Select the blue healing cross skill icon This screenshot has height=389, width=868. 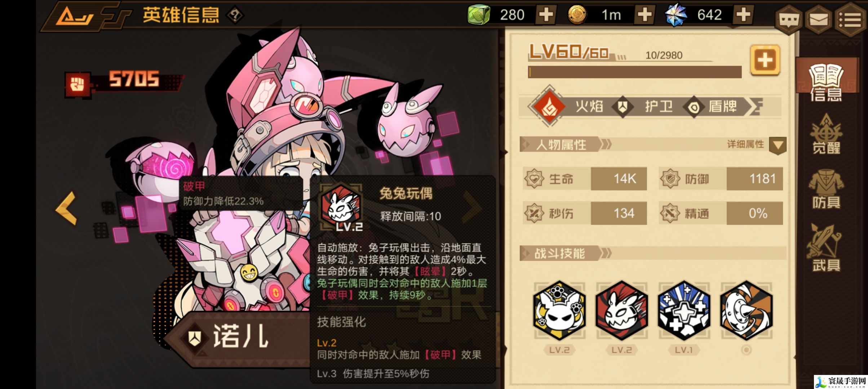[684, 310]
